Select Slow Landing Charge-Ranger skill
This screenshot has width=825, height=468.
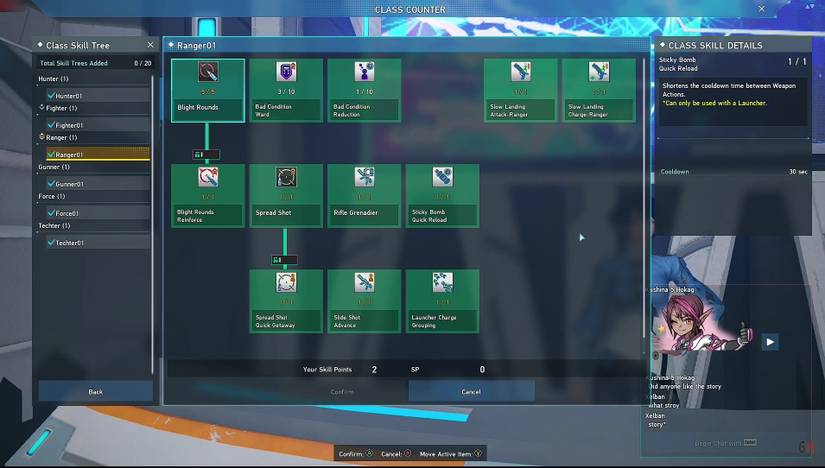[x=599, y=91]
